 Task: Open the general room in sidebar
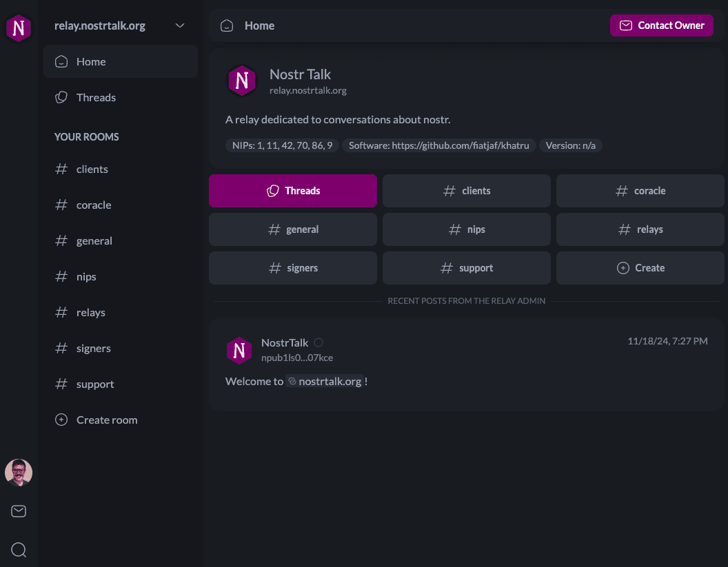click(120, 240)
